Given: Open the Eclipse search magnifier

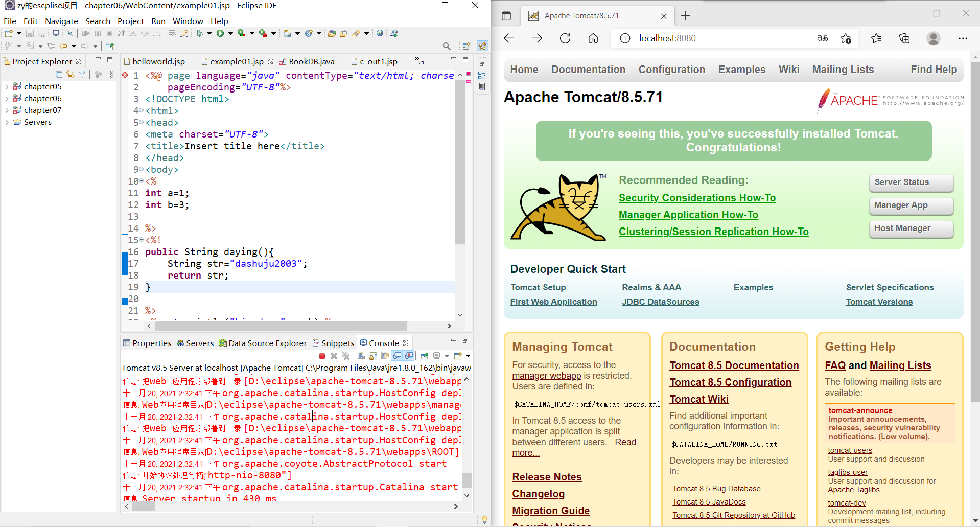Looking at the screenshot, I should (x=447, y=46).
